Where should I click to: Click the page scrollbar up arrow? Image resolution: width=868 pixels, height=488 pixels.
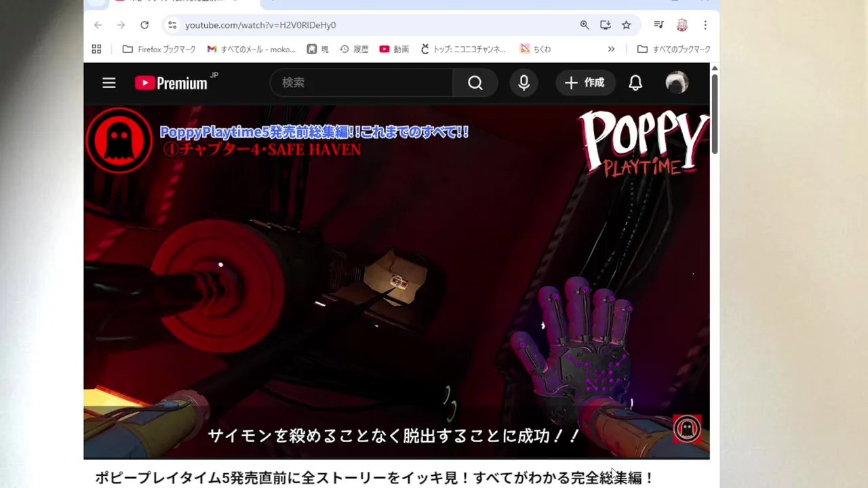click(x=714, y=68)
